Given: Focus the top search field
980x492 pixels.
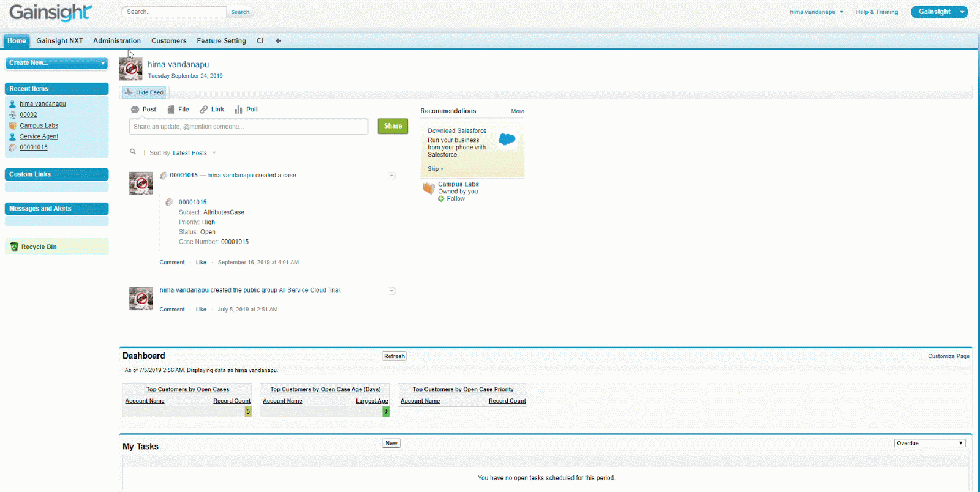Looking at the screenshot, I should (x=174, y=12).
